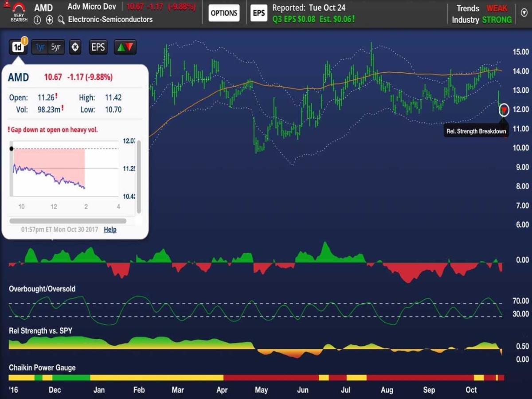Add AMD using the plus icon
The height and width of the screenshot is (399, 532).
tap(49, 20)
